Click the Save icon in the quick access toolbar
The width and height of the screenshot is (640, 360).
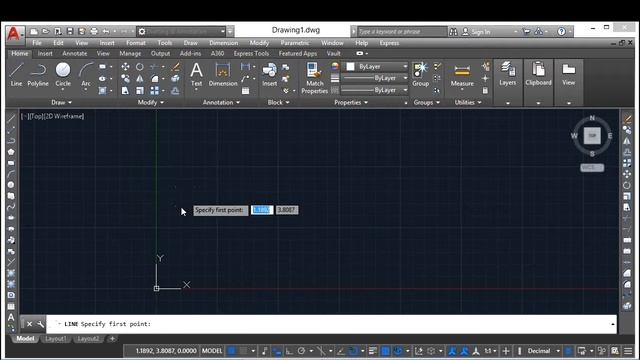(x=70, y=31)
